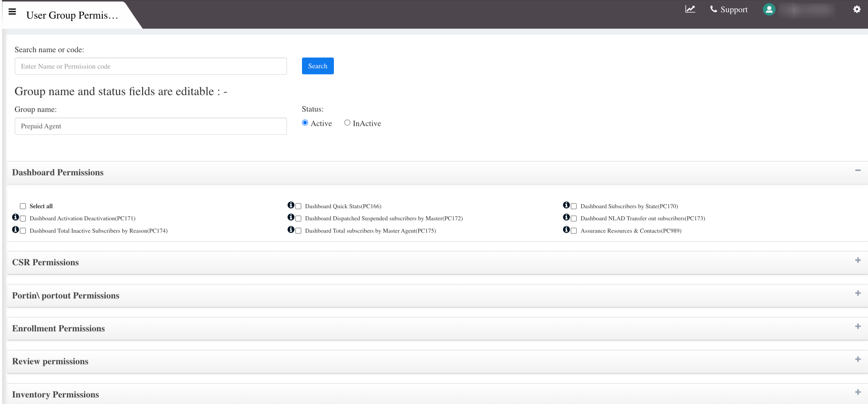868x404 pixels.
Task: Open the analytics chart icon in header
Action: pos(690,9)
